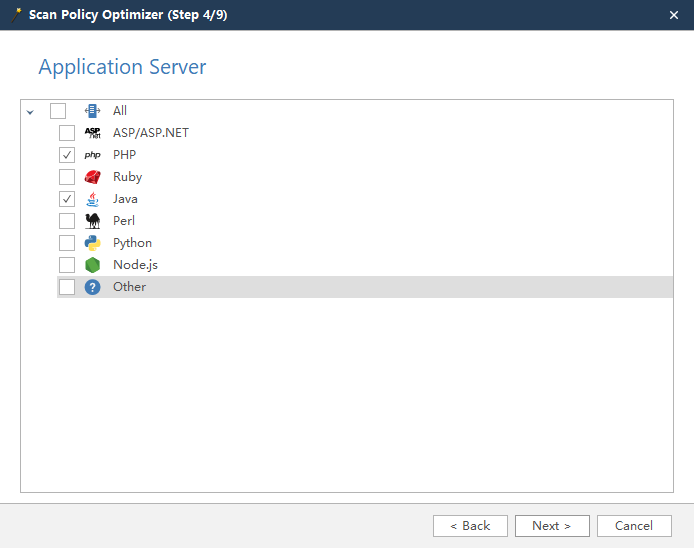
Task: Select the Ruby row label
Action: point(127,177)
